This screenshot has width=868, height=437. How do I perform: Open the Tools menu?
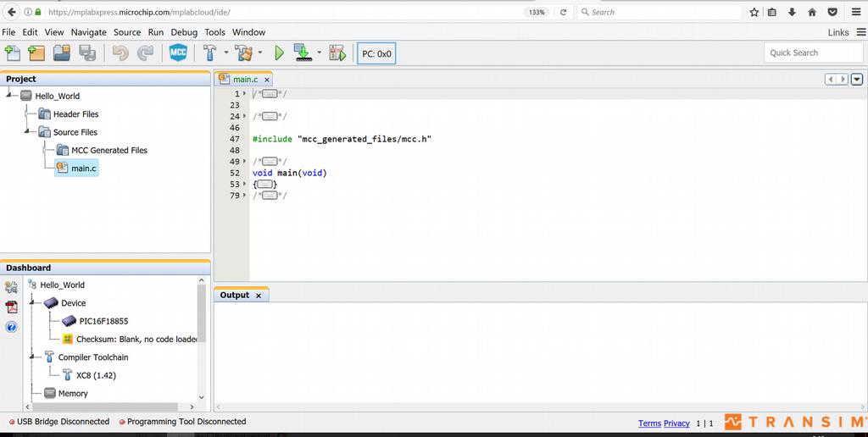(214, 32)
